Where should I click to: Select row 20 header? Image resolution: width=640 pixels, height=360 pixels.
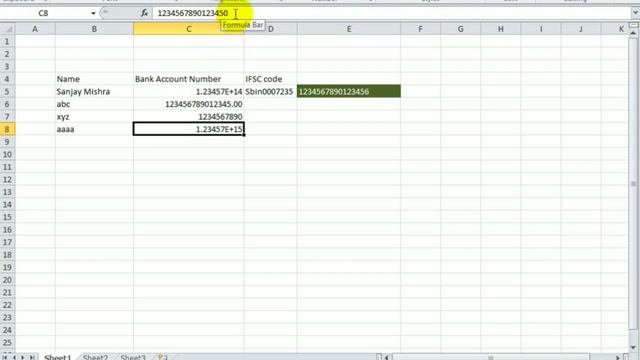click(7, 280)
